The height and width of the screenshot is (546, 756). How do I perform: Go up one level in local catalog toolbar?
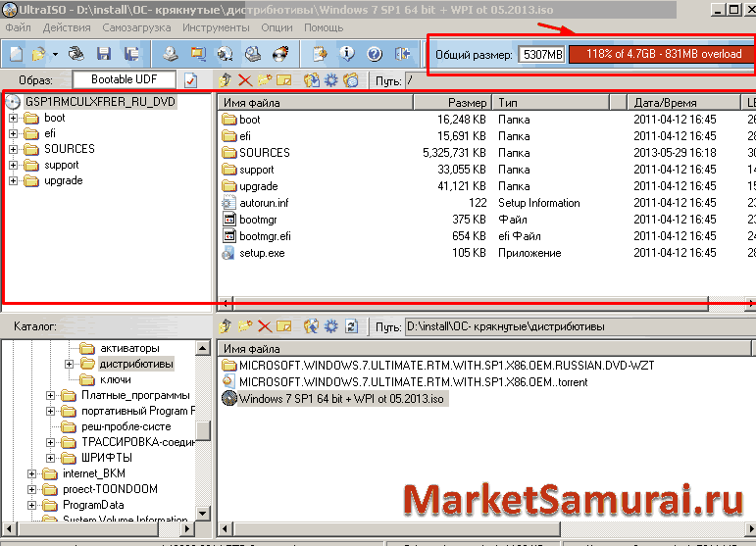pyautogui.click(x=226, y=326)
